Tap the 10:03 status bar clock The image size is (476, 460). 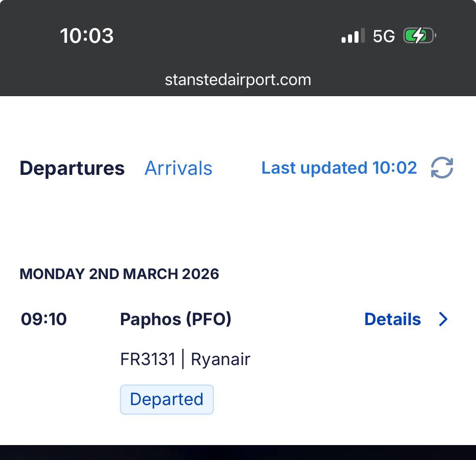pos(87,36)
